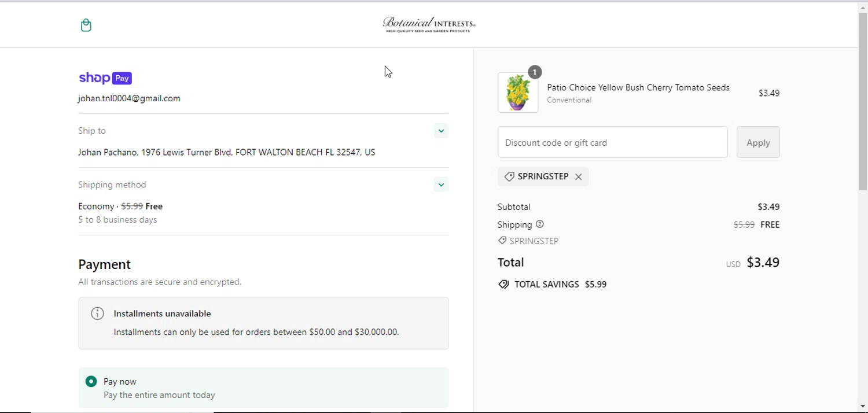Click the Economy shipping option text
Screen dimensions: 868x413
[x=120, y=206]
